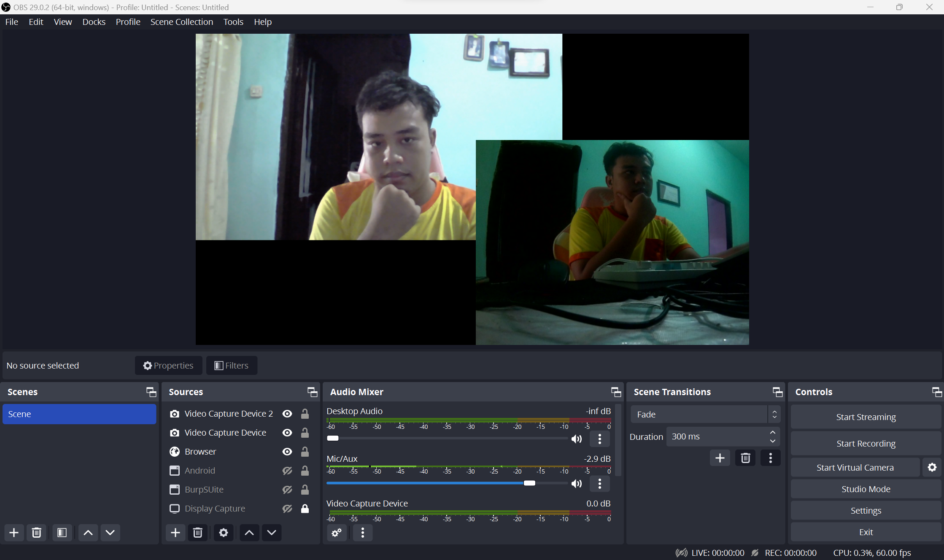
Task: Add a new scene with plus icon
Action: point(14,533)
